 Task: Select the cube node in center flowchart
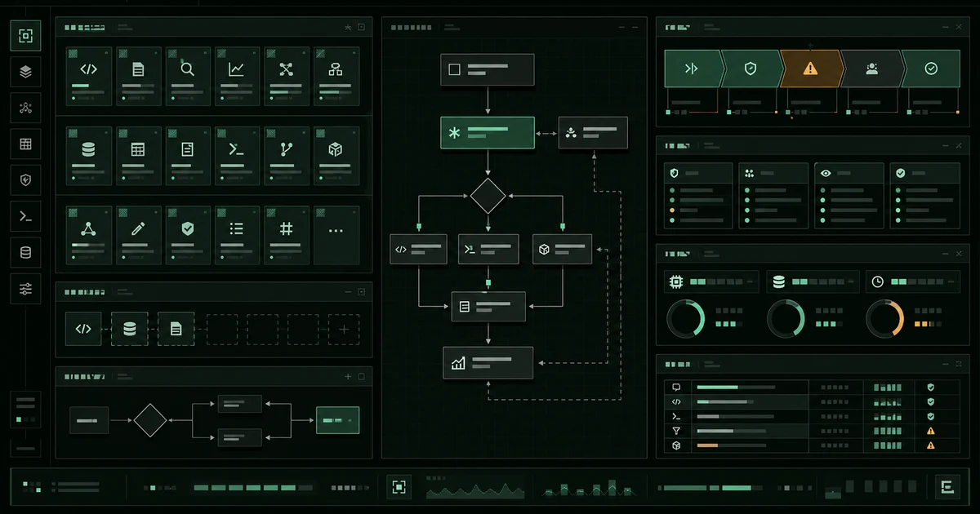(x=562, y=249)
